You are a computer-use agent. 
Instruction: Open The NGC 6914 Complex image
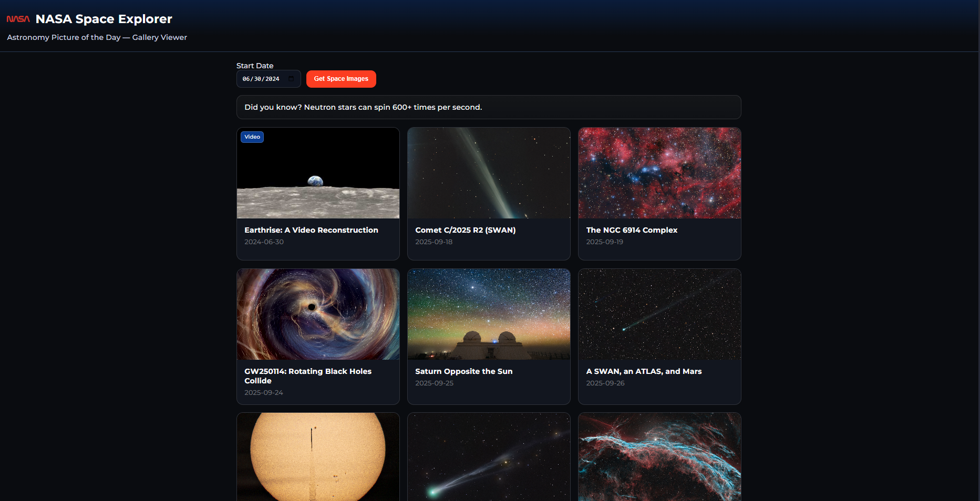coord(659,173)
